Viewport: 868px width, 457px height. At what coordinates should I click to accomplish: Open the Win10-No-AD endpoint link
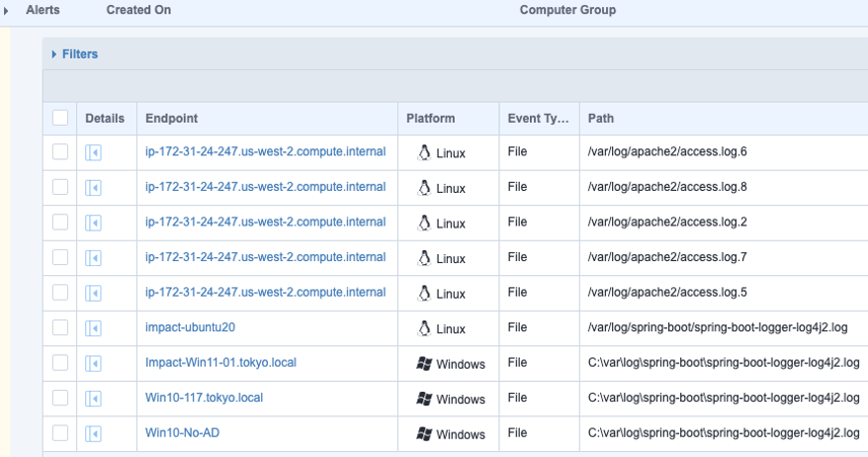pos(182,433)
